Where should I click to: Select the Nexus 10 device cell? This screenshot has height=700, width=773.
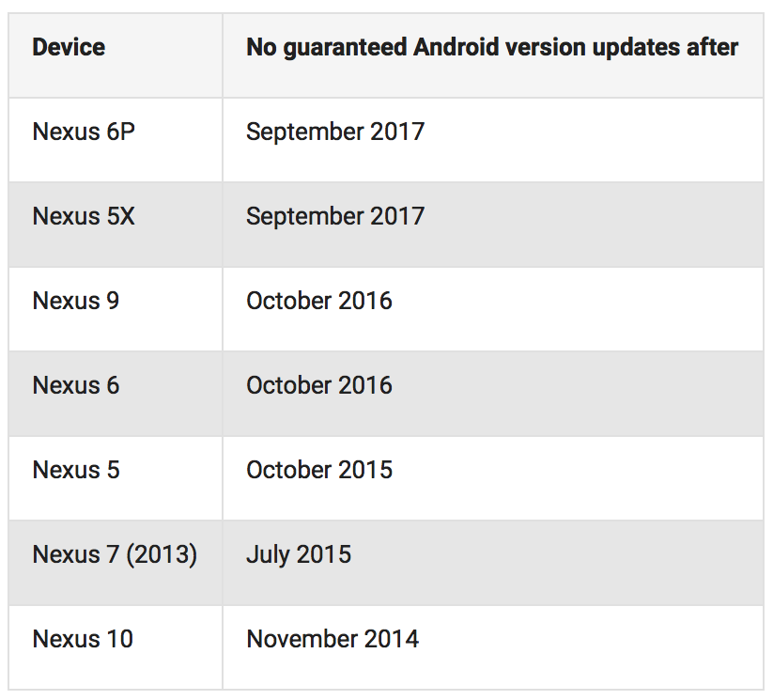coord(83,639)
